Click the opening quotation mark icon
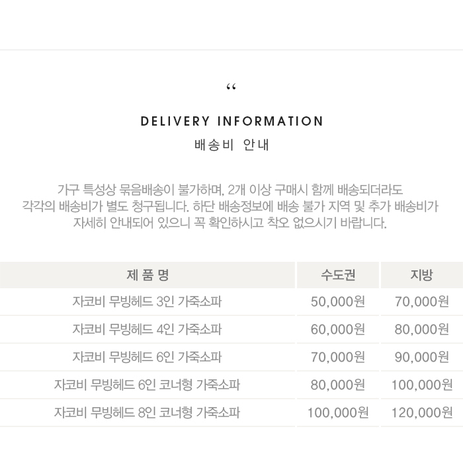The image size is (463, 476). [x=231, y=88]
